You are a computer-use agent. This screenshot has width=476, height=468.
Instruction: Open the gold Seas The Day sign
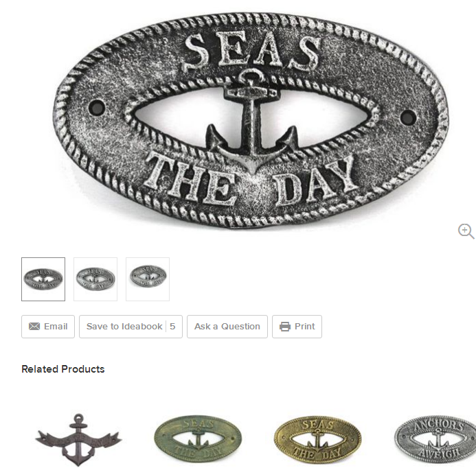tap(317, 439)
